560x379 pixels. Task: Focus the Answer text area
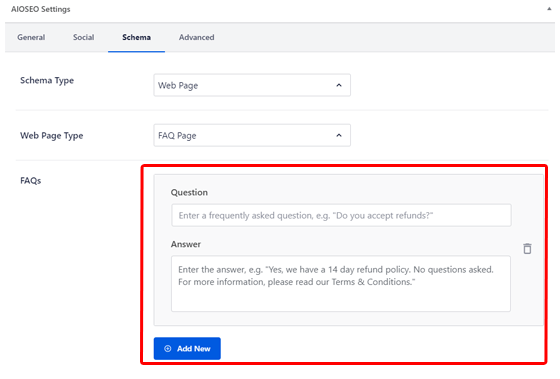coord(341,284)
